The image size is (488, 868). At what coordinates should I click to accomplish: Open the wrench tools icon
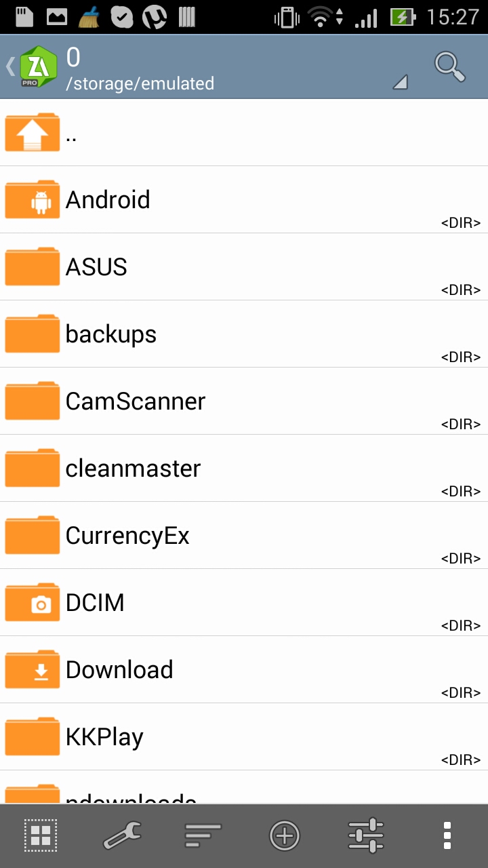click(x=122, y=835)
